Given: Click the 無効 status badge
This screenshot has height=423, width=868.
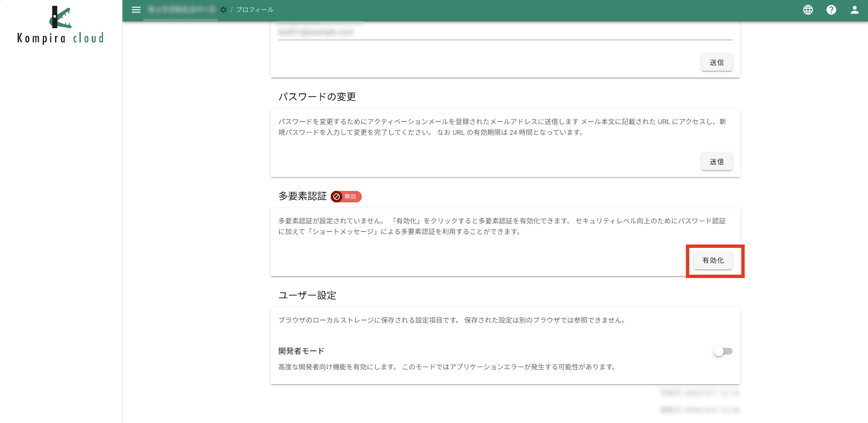Looking at the screenshot, I should pos(346,197).
